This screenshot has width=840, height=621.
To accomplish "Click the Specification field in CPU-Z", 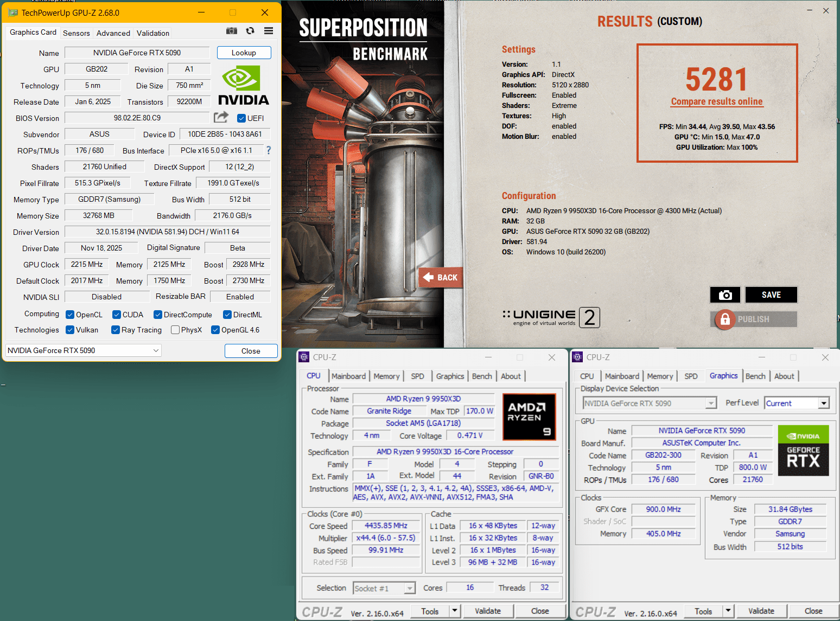I will [x=455, y=452].
